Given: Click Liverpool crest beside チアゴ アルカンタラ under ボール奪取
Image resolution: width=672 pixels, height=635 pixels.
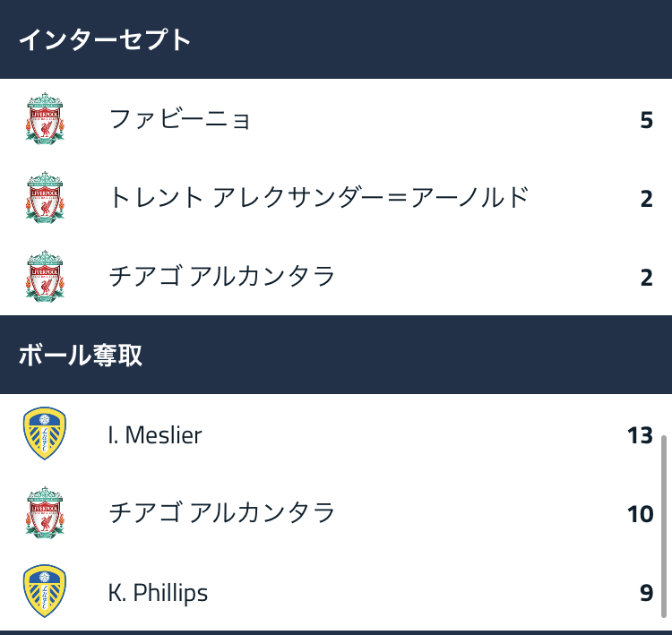Looking at the screenshot, I should pos(44,513).
